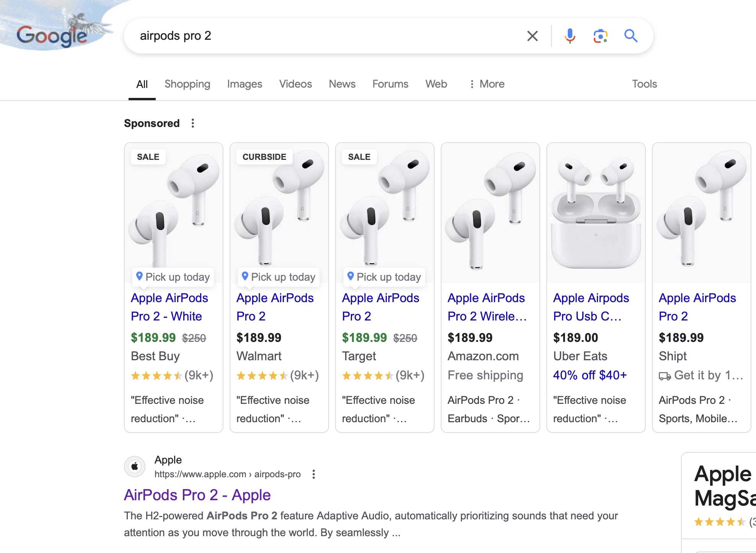Open the Sponsored options three-dot menu
756x553 pixels.
point(193,123)
